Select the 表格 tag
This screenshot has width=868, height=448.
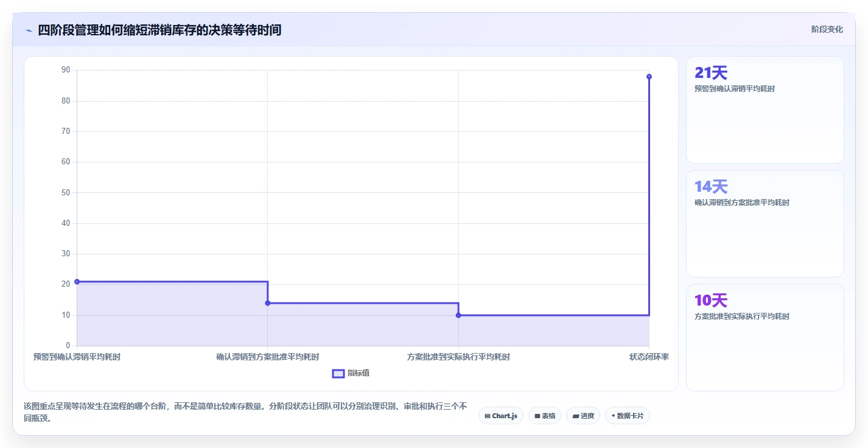tap(545, 416)
